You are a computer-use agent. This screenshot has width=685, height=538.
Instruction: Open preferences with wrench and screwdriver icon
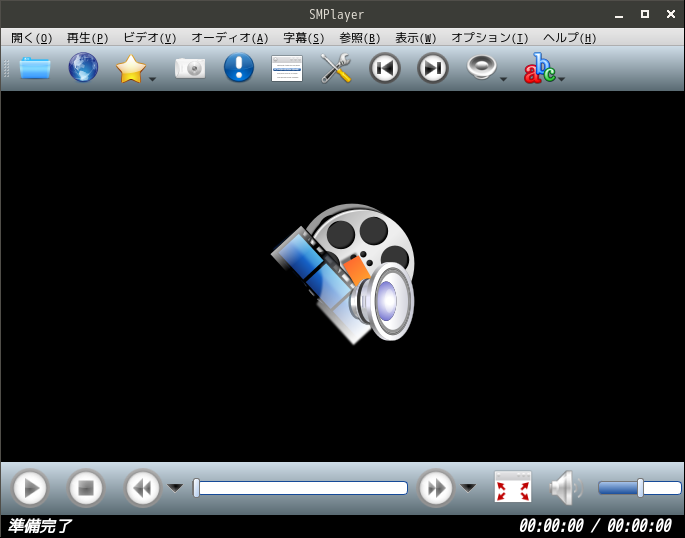point(336,68)
